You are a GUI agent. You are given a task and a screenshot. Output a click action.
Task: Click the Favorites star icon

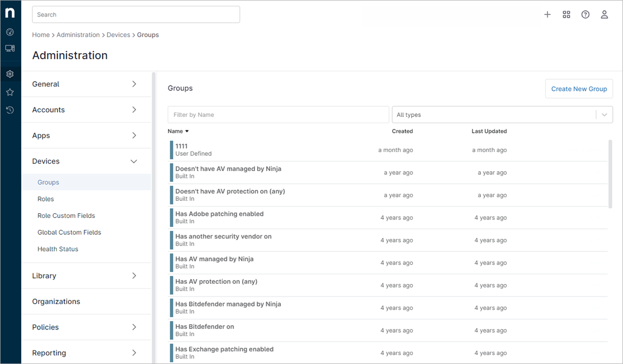10,92
